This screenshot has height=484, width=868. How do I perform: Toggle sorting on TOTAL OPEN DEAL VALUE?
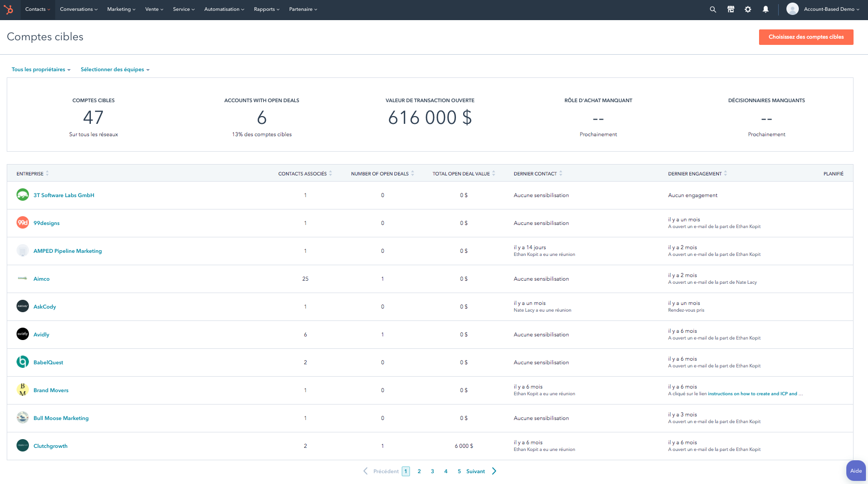tap(494, 173)
